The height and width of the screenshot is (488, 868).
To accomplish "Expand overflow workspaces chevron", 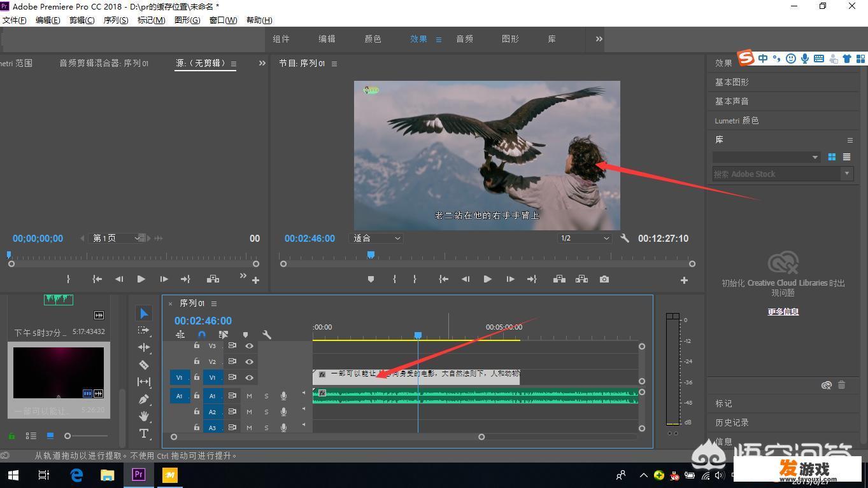I will coord(599,39).
